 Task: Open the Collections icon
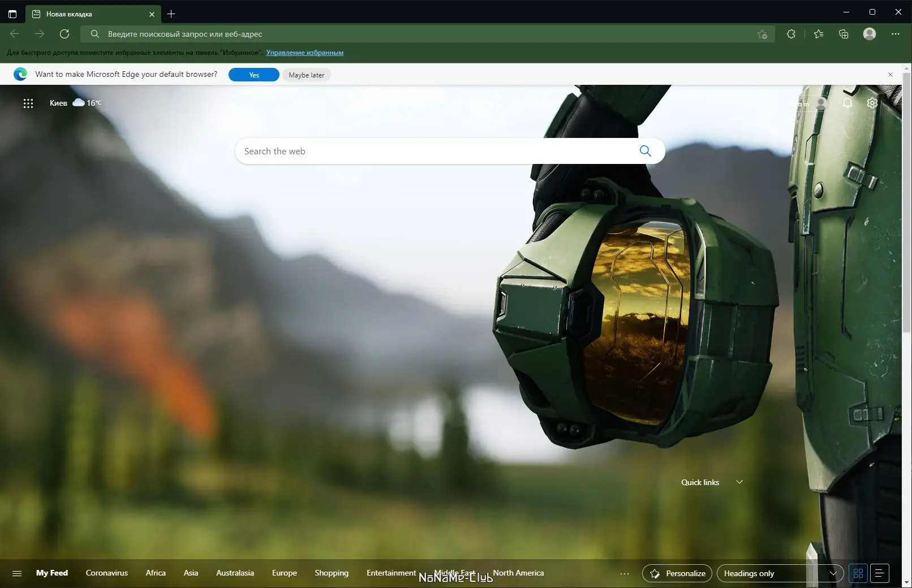click(x=844, y=34)
